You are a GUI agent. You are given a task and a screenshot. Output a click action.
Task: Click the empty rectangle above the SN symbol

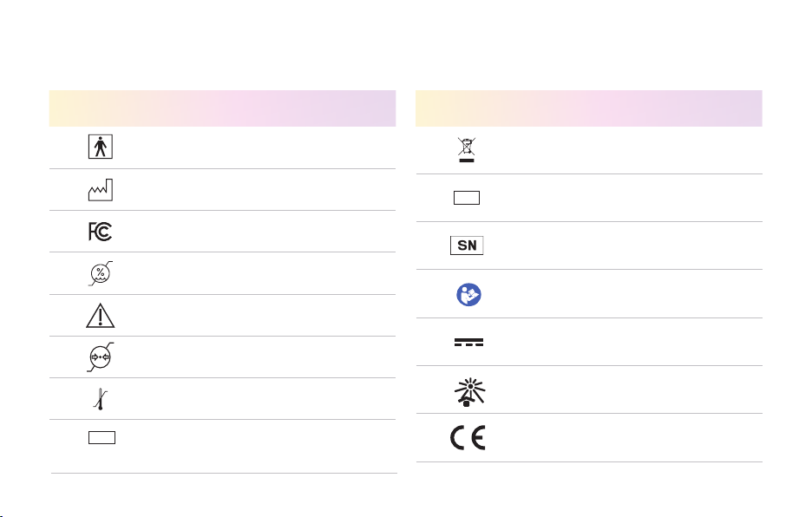pyautogui.click(x=467, y=198)
